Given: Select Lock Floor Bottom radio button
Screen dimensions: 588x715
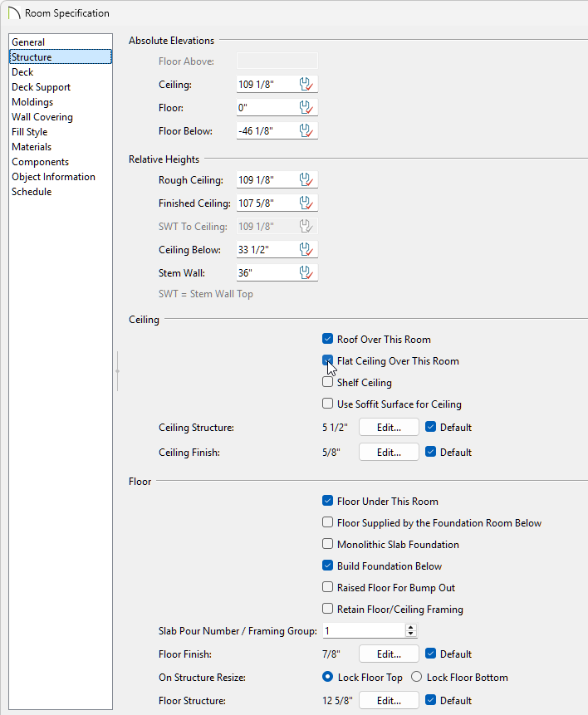Looking at the screenshot, I should coord(416,677).
